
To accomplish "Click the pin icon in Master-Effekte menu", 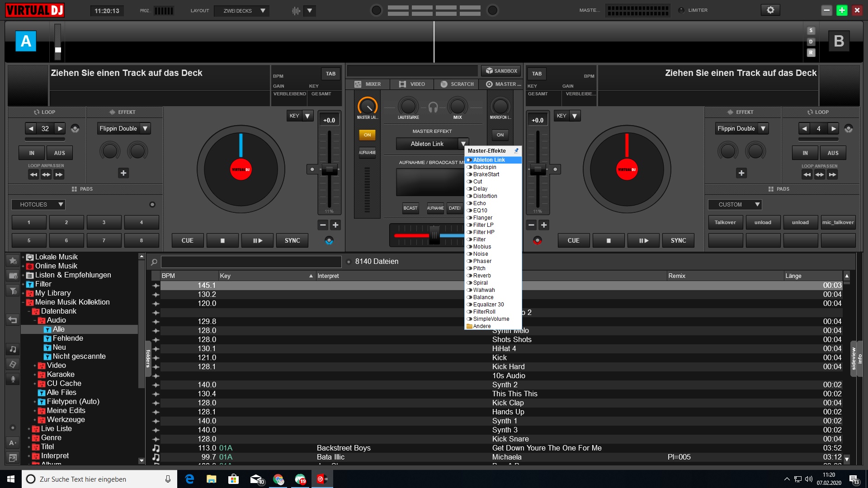I will (516, 151).
